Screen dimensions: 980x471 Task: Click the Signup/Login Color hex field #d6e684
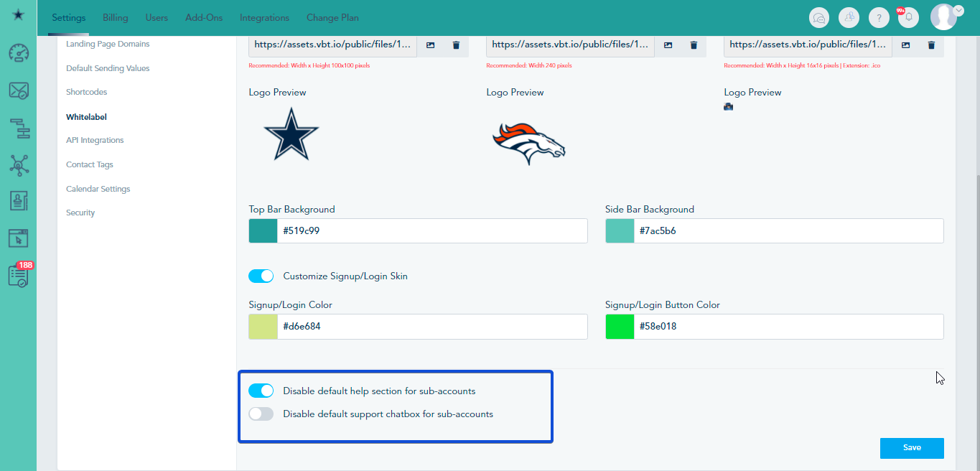pos(432,326)
